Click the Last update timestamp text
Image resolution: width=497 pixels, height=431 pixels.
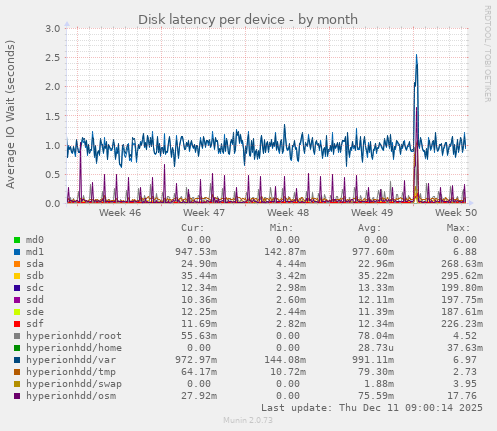pyautogui.click(x=372, y=408)
